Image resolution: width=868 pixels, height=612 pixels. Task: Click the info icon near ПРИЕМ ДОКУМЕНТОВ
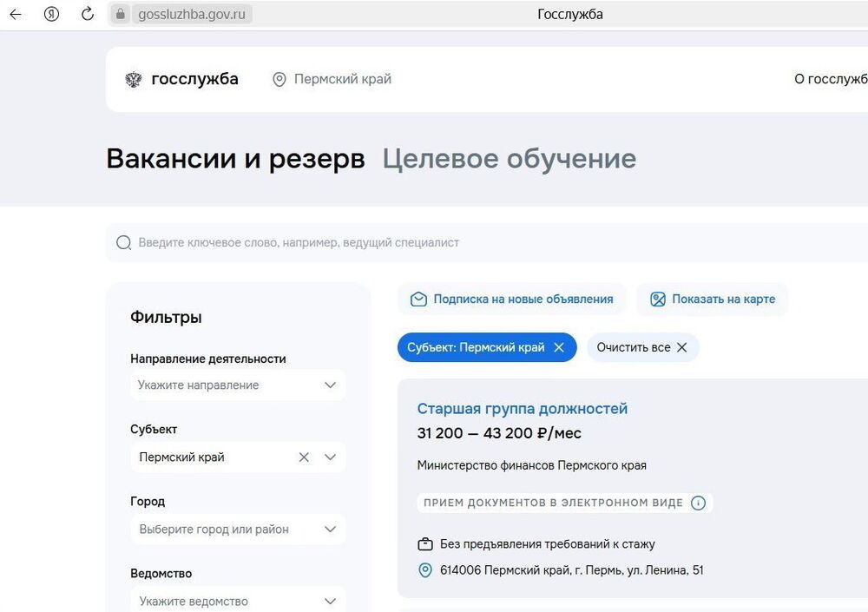pos(699,503)
